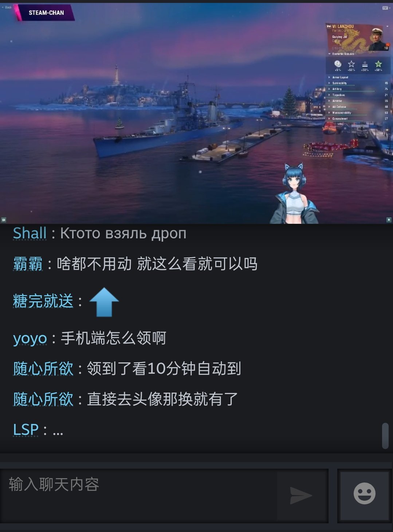Open the emoji picker smiley icon
Screen dimensions: 393x532
point(364,494)
